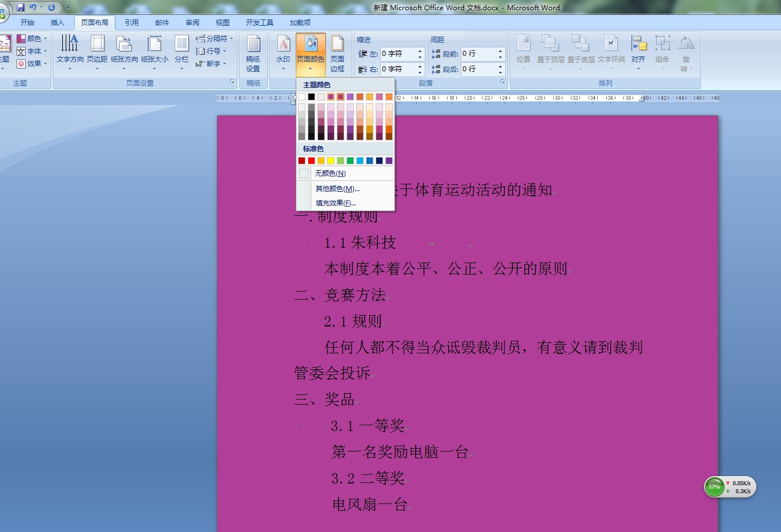Image resolution: width=781 pixels, height=532 pixels.
Task: Switch to the 引用 tab
Action: [132, 23]
